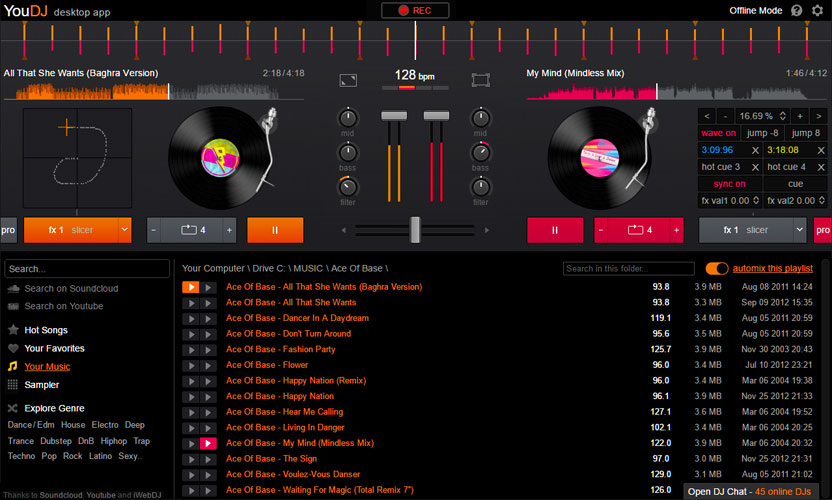Activate the right deck fx 1 slicer effect
The height and width of the screenshot is (500, 832).
[x=746, y=230]
